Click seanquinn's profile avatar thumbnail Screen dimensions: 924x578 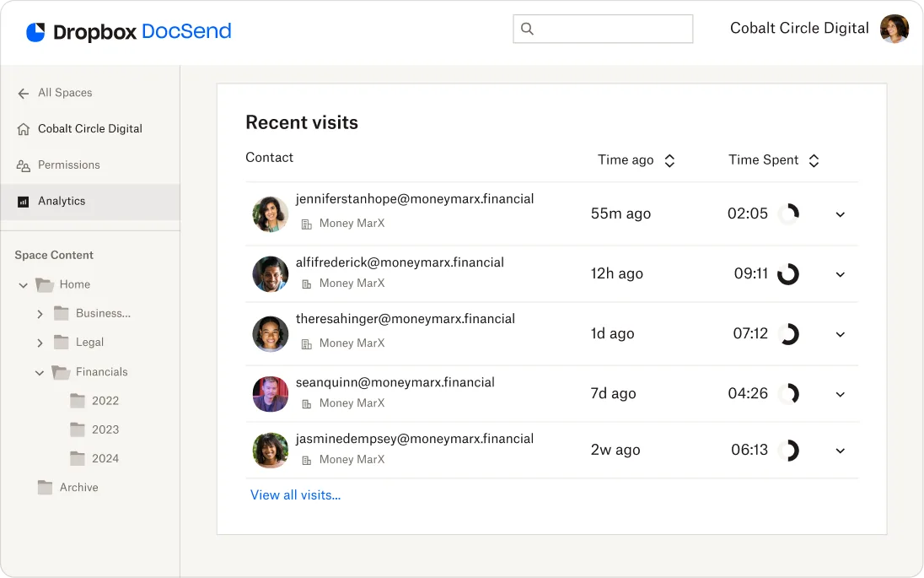coord(270,393)
